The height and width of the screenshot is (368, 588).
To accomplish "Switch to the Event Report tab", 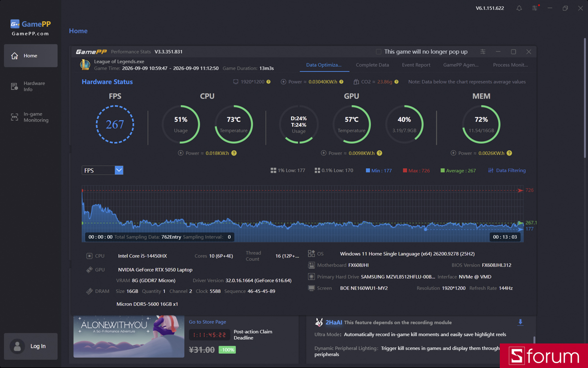I will (416, 65).
